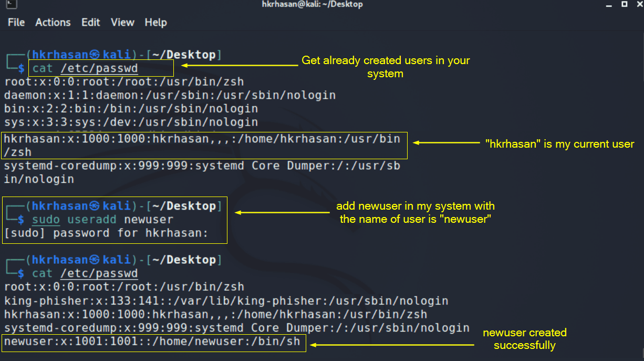This screenshot has width=644, height=361.
Task: Click the single-line systemd-coredump entry near bottom
Action: [236, 328]
